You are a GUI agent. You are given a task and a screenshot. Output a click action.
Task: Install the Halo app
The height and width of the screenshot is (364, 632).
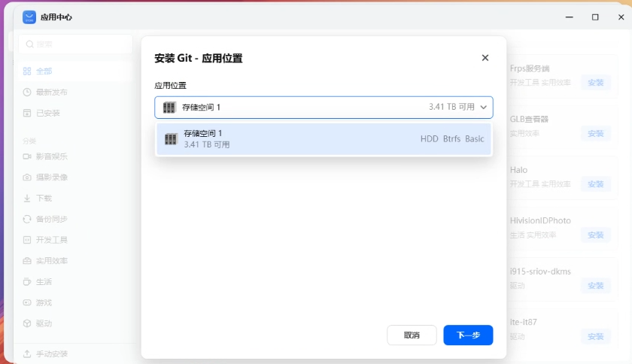pos(595,184)
